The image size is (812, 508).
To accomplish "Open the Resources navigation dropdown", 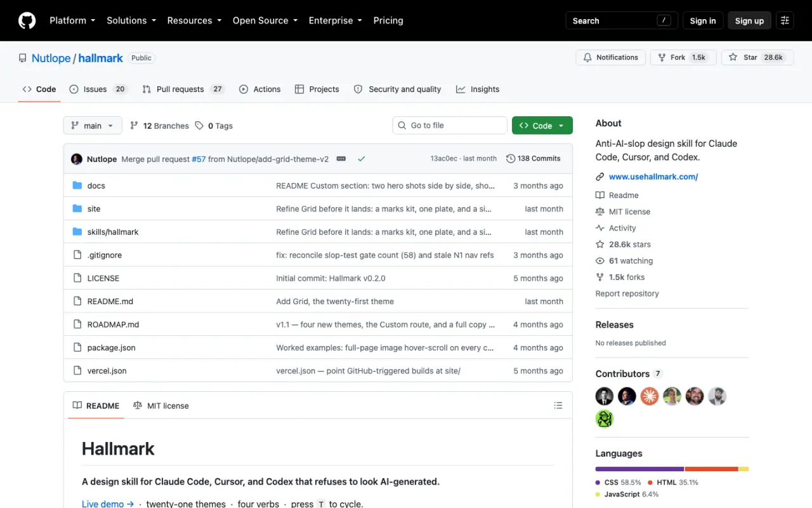I will [x=194, y=20].
